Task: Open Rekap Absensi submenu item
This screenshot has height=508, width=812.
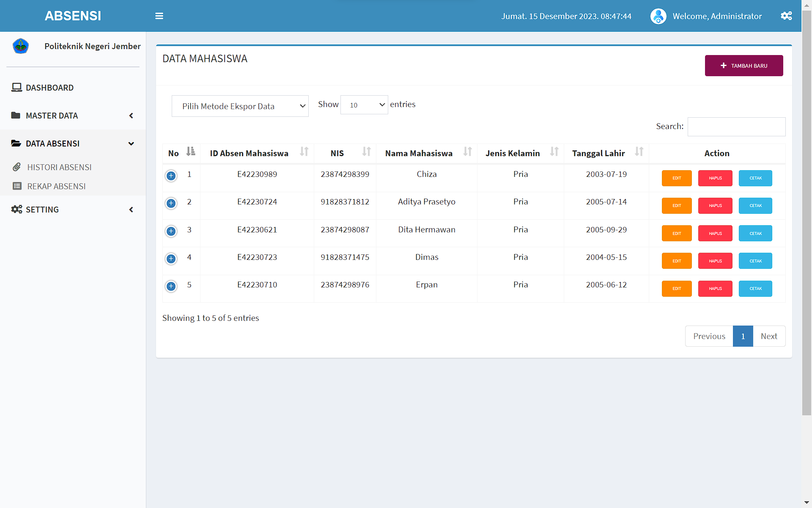Action: [73, 186]
